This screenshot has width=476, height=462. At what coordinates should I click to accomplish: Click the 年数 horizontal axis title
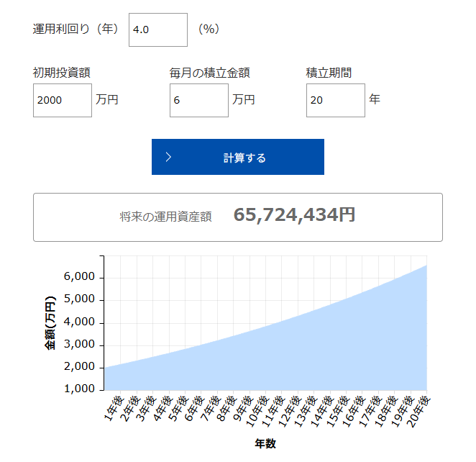pyautogui.click(x=265, y=443)
